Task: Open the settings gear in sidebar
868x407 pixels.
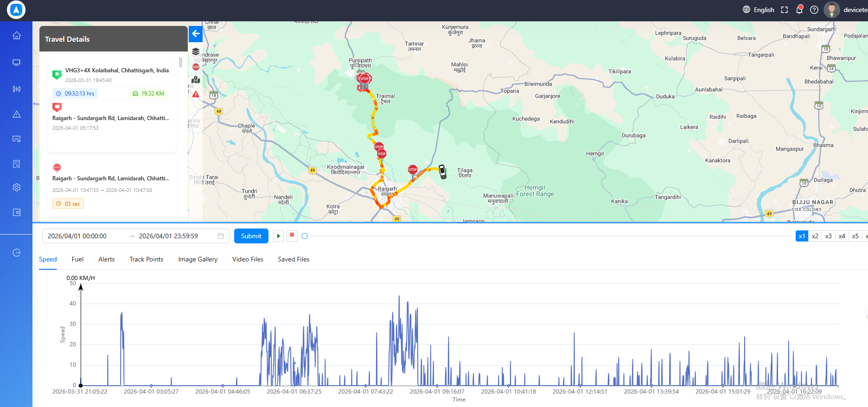Action: click(17, 187)
